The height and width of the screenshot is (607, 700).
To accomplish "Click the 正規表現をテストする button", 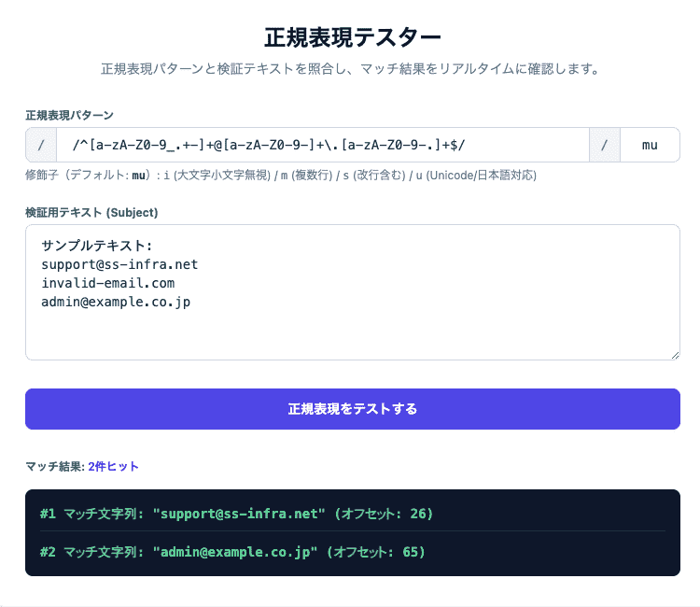I will [x=353, y=409].
